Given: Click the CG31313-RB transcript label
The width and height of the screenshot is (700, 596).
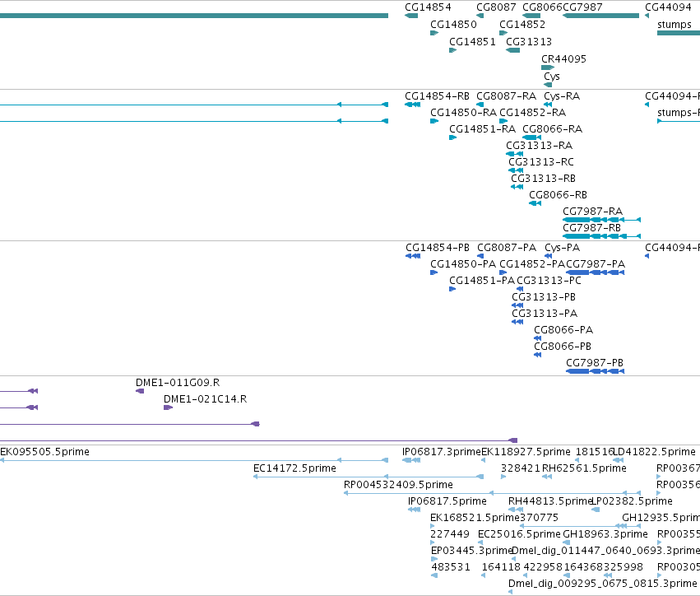Looking at the screenshot, I should pos(544,179).
